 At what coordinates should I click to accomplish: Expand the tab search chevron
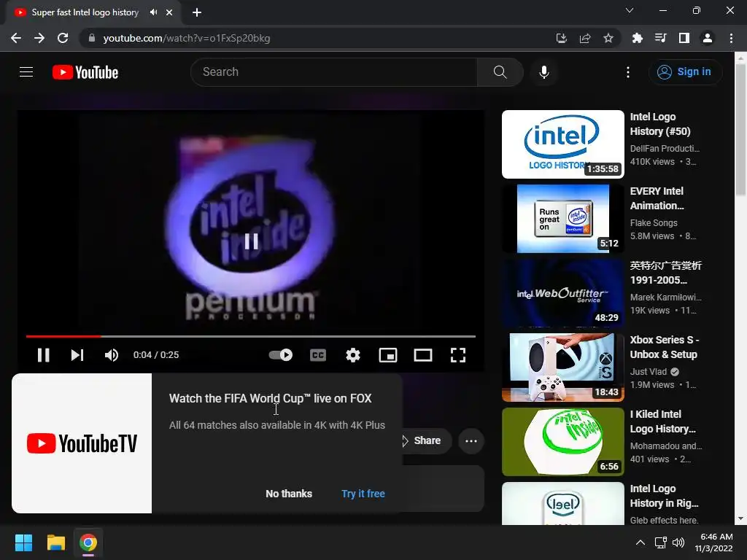tap(630, 10)
